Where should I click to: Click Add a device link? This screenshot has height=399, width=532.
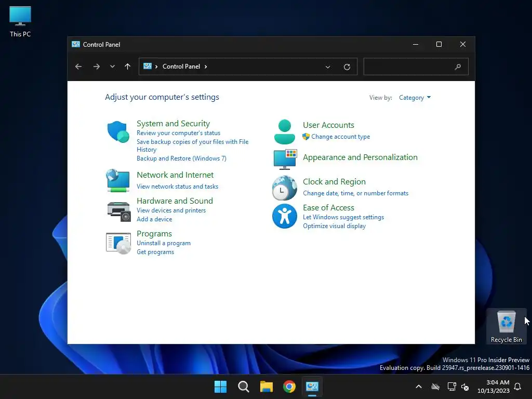154,219
